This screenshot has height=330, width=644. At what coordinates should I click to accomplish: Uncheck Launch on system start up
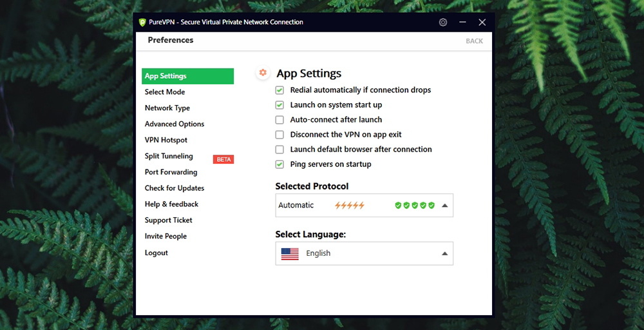(x=279, y=105)
